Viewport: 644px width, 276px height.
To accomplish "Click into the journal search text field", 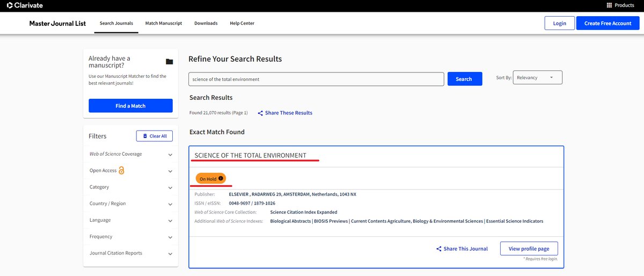I will point(316,79).
